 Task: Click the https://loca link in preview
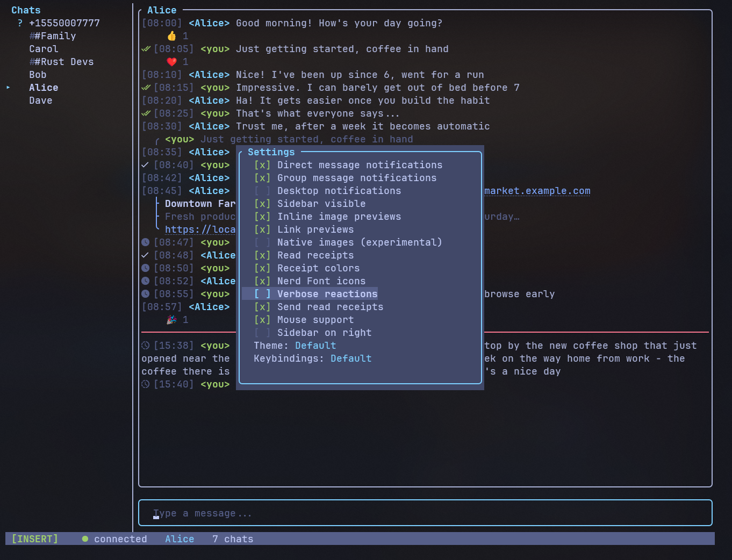[200, 229]
